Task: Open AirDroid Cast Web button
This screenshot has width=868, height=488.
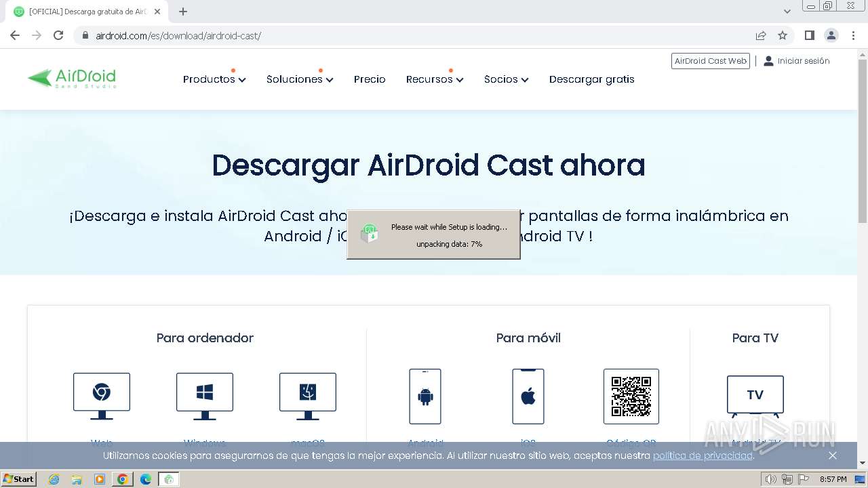Action: click(711, 61)
